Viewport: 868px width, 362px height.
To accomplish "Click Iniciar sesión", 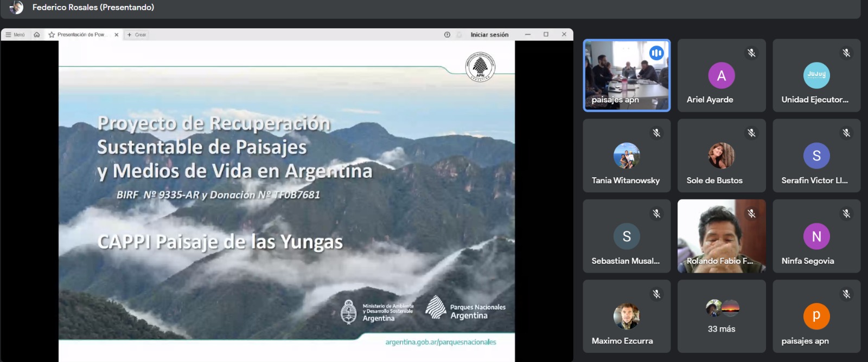I will click(x=489, y=35).
